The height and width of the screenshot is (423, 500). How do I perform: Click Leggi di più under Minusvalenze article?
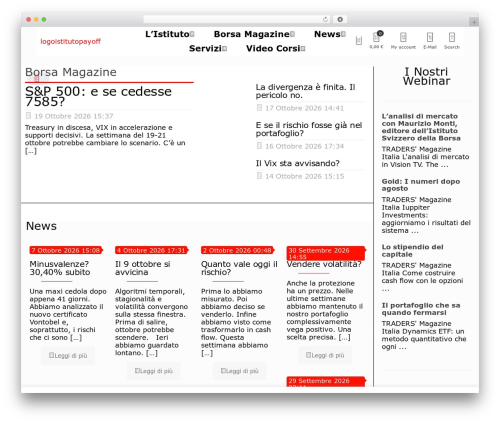[x=68, y=355]
